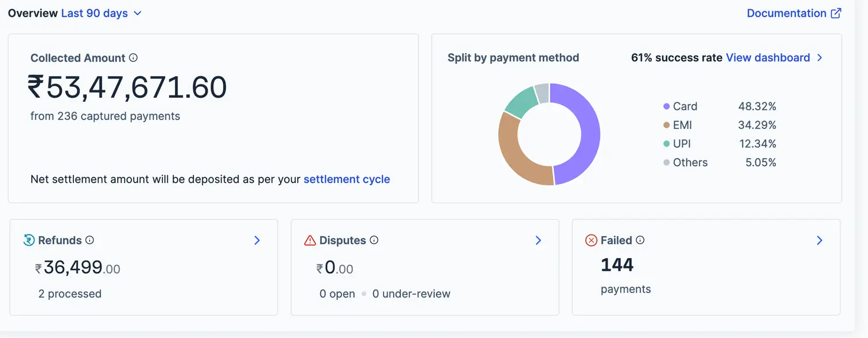868x338 pixels.
Task: Click the brown EMI segment in donut chart
Action: (x=516, y=153)
